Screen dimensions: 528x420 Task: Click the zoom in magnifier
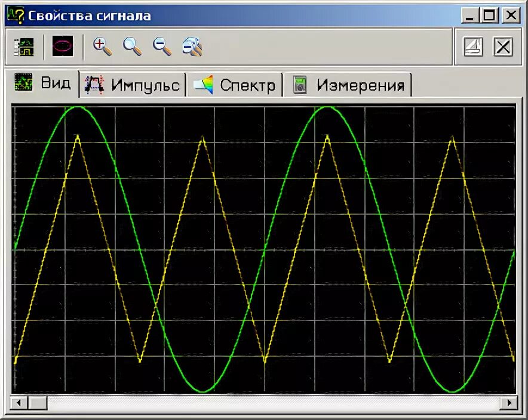point(102,47)
